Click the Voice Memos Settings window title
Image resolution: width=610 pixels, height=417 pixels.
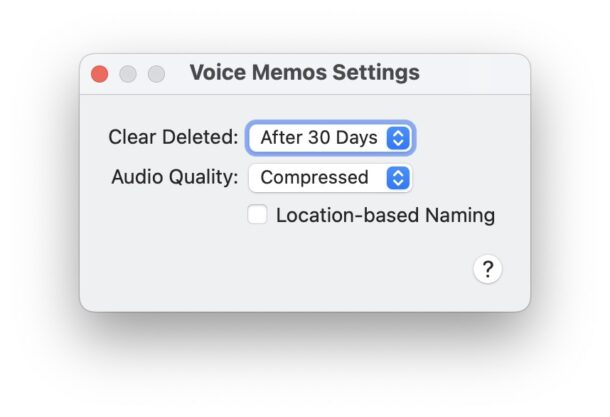point(304,73)
